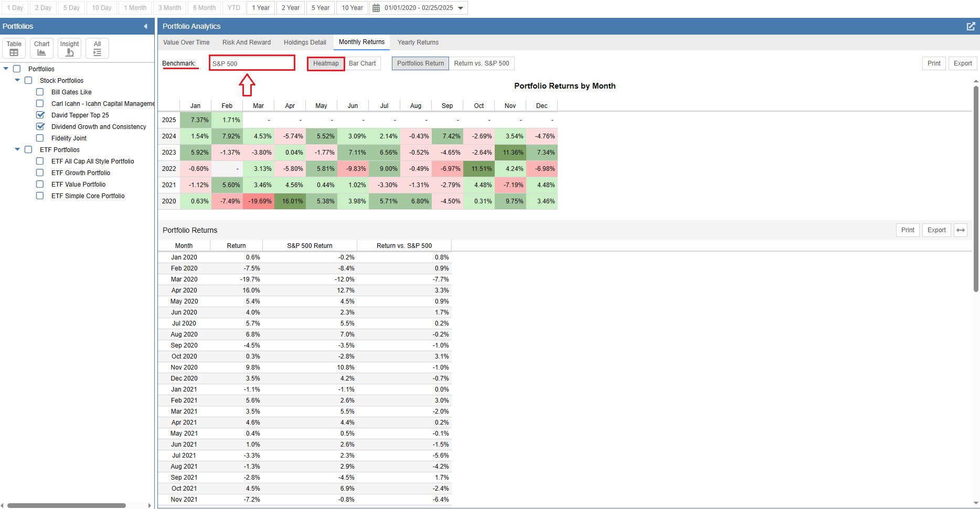The width and height of the screenshot is (980, 509).
Task: Click the vertical scrollbar of analytics panel
Action: point(976,189)
